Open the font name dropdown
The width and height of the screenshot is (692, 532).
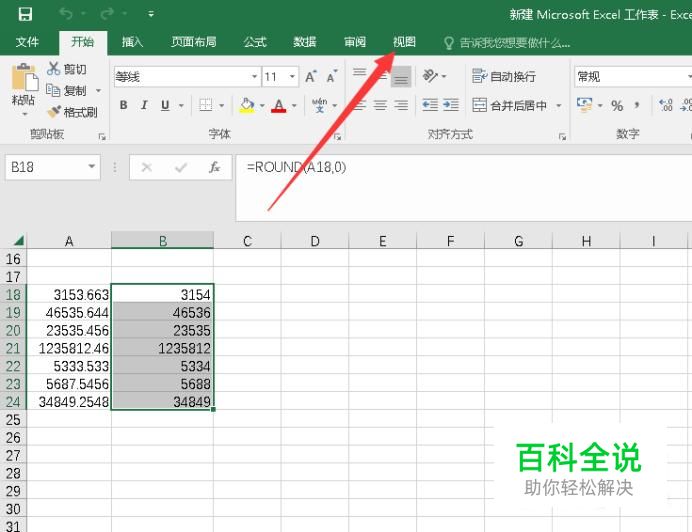tap(254, 77)
